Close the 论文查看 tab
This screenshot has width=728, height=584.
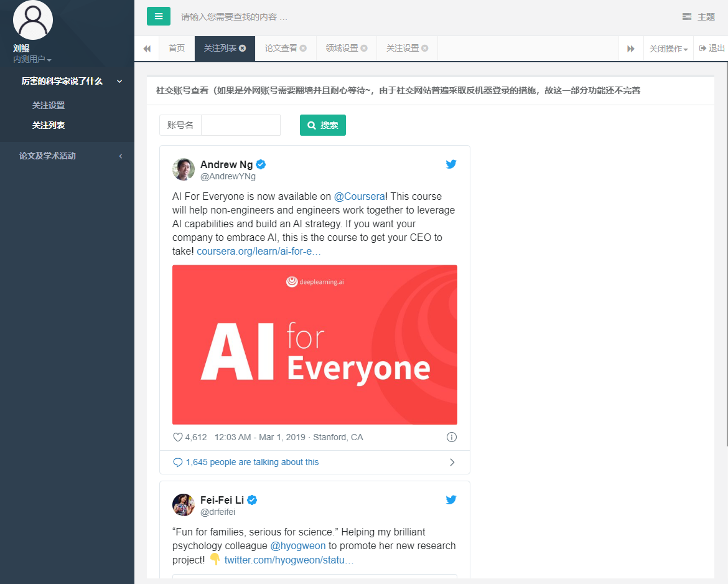click(303, 49)
